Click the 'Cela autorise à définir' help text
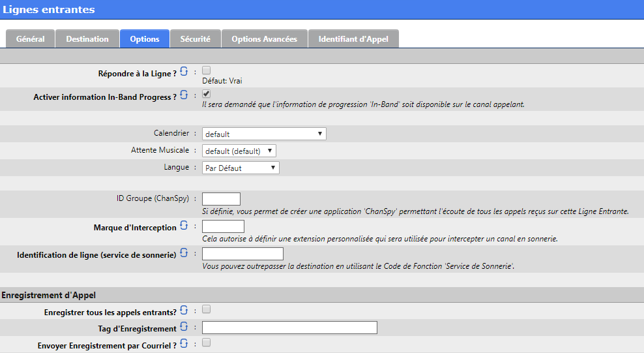Viewport: 644px width, 353px height. click(x=380, y=239)
